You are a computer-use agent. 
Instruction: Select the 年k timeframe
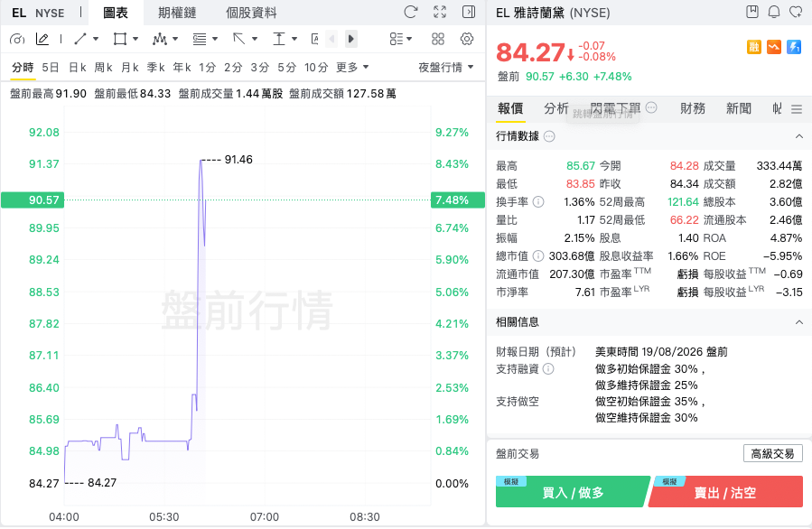(182, 68)
